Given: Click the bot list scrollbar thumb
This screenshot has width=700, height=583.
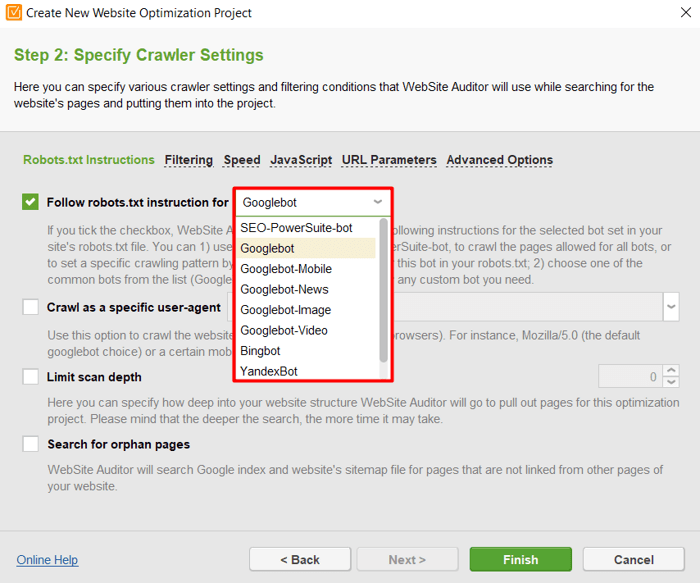Looking at the screenshot, I should point(383,290).
